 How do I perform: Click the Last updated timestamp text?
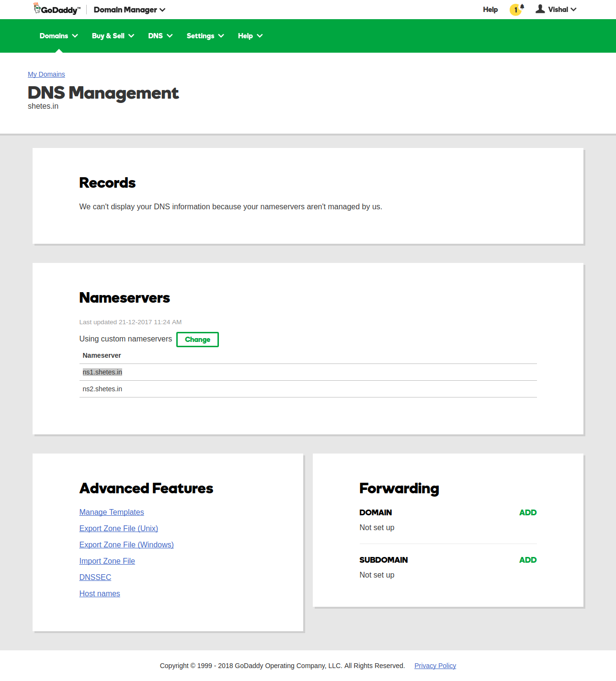pyautogui.click(x=130, y=322)
